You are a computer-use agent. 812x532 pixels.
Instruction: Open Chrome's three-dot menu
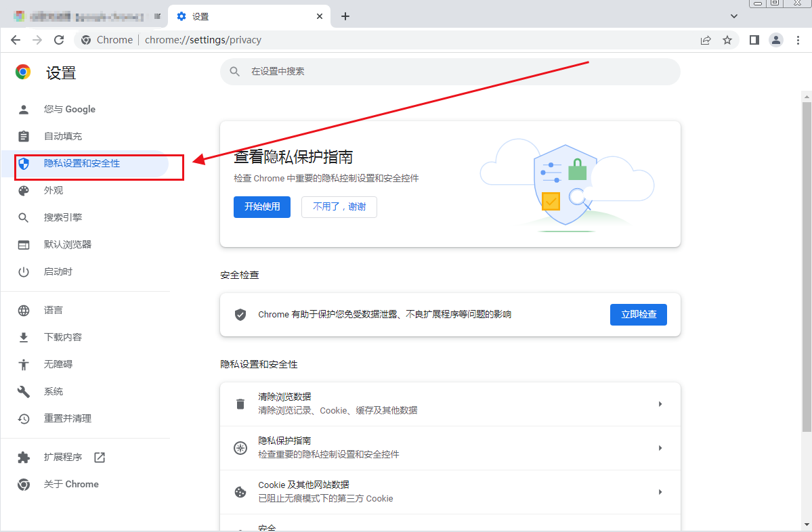798,40
